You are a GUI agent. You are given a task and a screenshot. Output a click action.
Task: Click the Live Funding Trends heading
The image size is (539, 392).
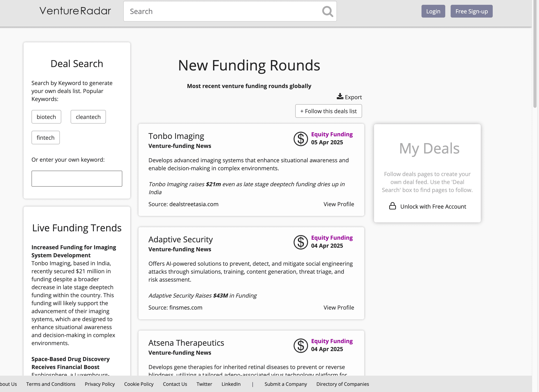point(77,228)
